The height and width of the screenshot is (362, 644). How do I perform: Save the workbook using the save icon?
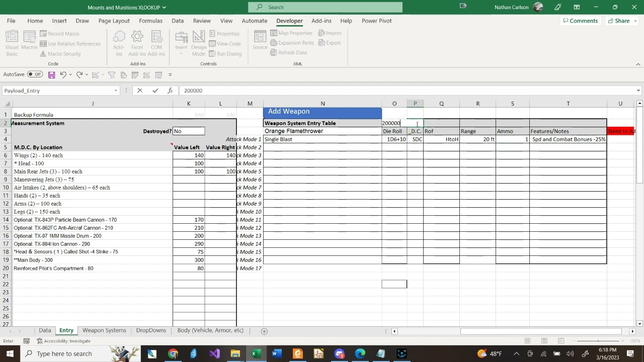(x=51, y=75)
